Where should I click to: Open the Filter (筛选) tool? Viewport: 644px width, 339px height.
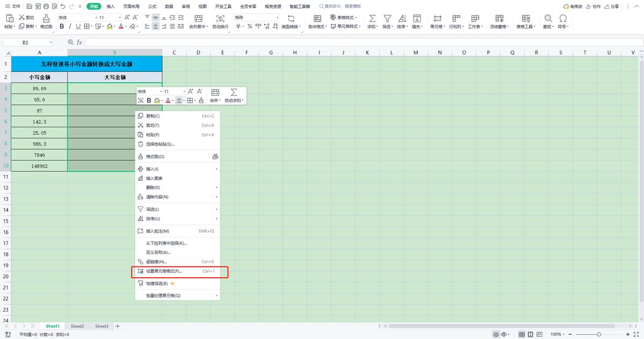coord(387,22)
